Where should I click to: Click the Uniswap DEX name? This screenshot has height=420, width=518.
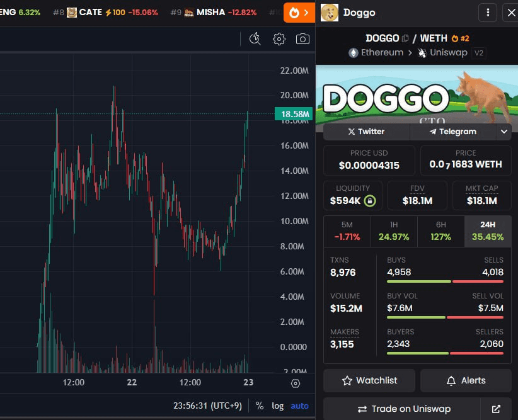tap(448, 52)
